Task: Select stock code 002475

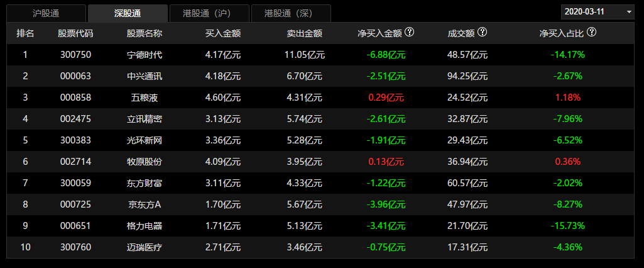Action: tap(75, 119)
